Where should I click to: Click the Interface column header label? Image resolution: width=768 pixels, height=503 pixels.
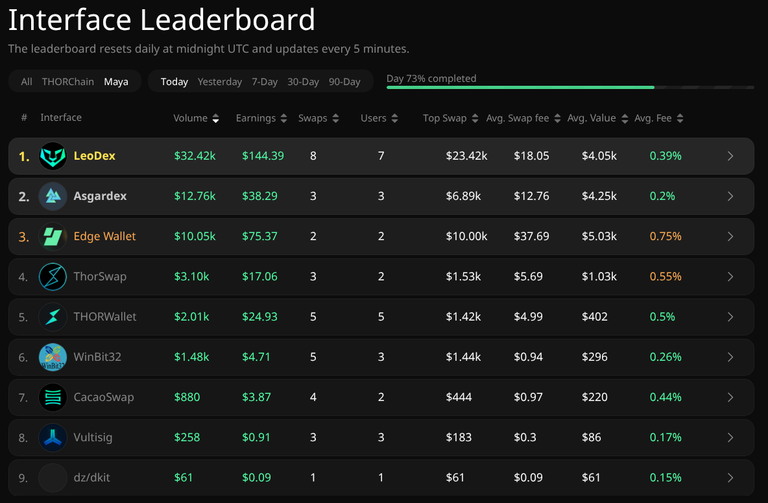[x=61, y=118]
